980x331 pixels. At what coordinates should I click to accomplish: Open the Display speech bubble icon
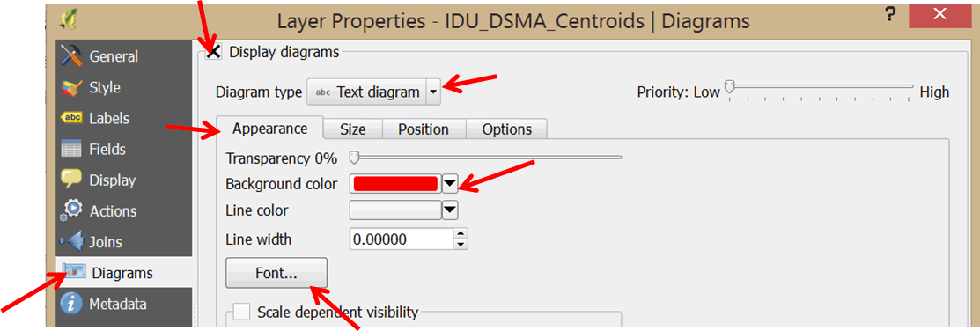(72, 180)
